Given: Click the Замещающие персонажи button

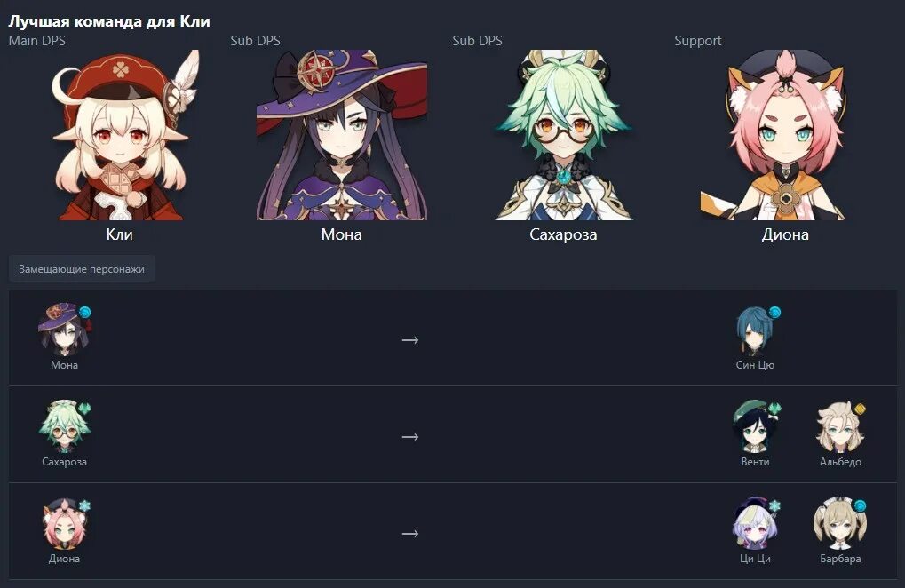Looking at the screenshot, I should click(82, 269).
